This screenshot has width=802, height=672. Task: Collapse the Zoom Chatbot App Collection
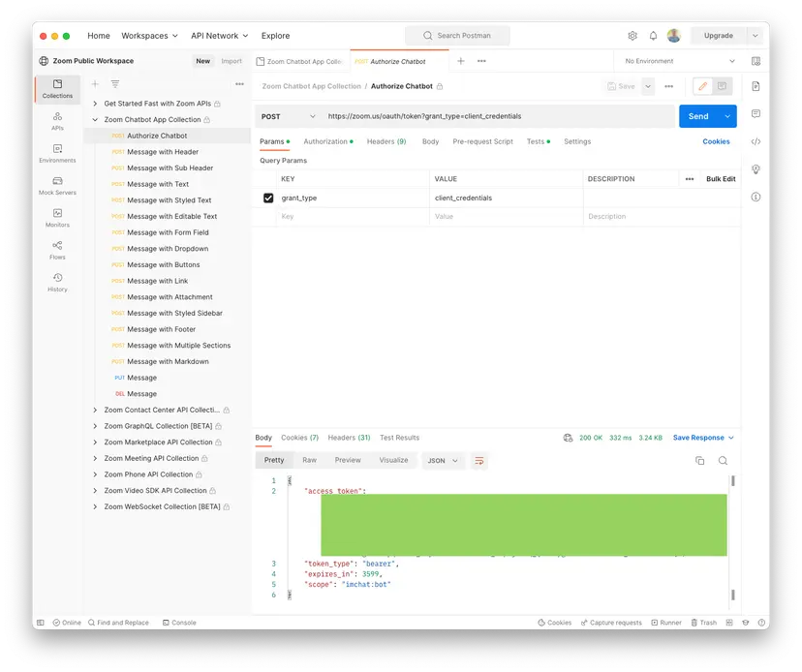click(96, 119)
